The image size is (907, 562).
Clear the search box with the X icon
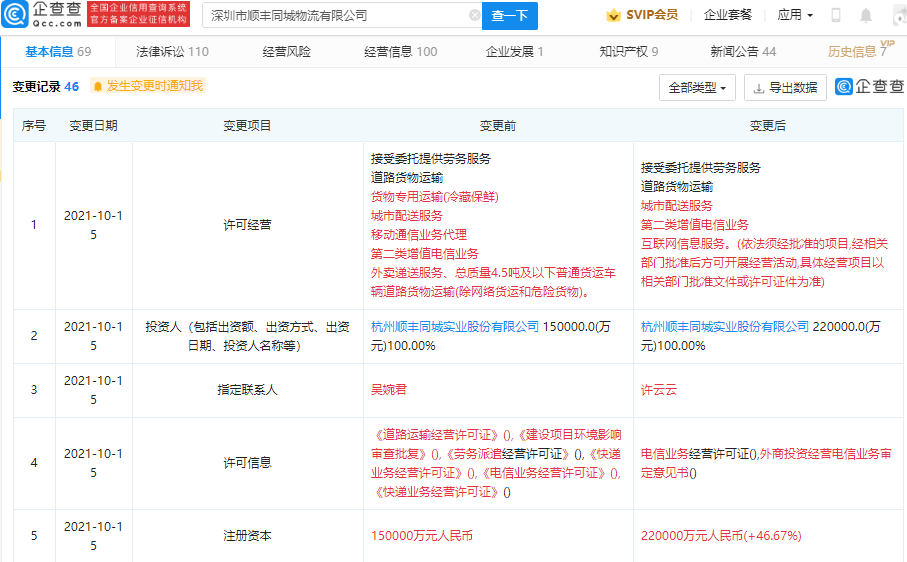click(474, 16)
